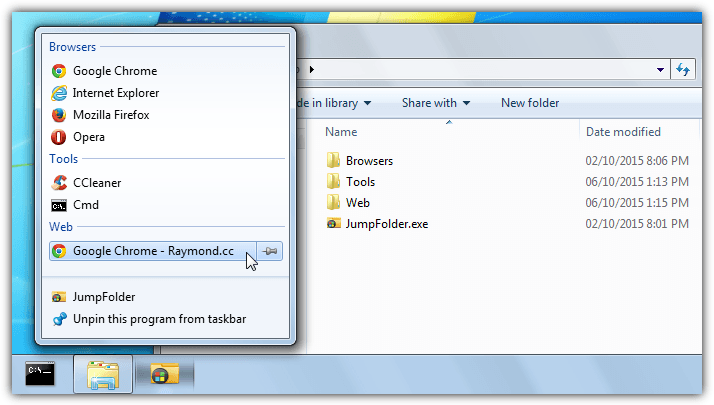Viewport: 714px width, 405px height.
Task: Expand the address bar history dropdown
Action: [x=660, y=70]
